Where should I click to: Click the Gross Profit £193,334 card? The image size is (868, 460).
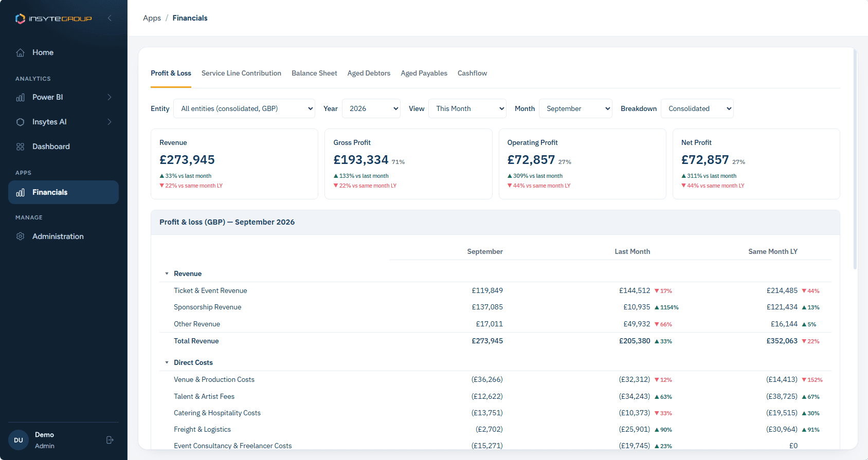click(408, 164)
